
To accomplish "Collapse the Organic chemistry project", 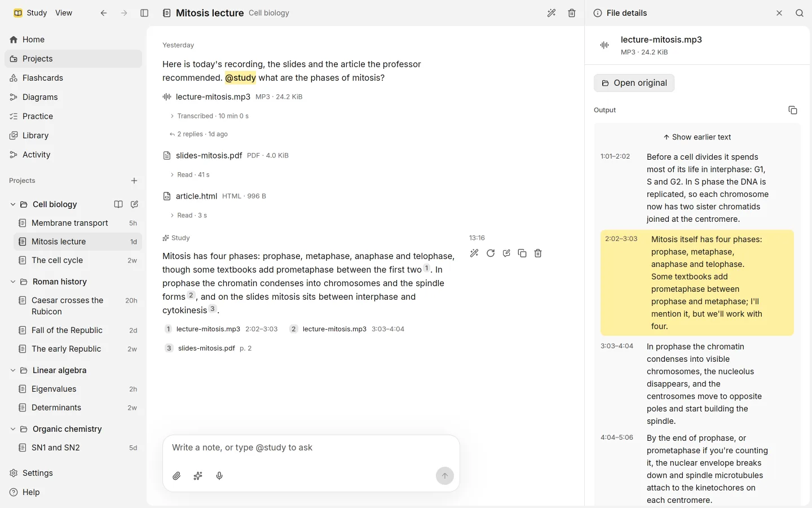I will point(13,429).
